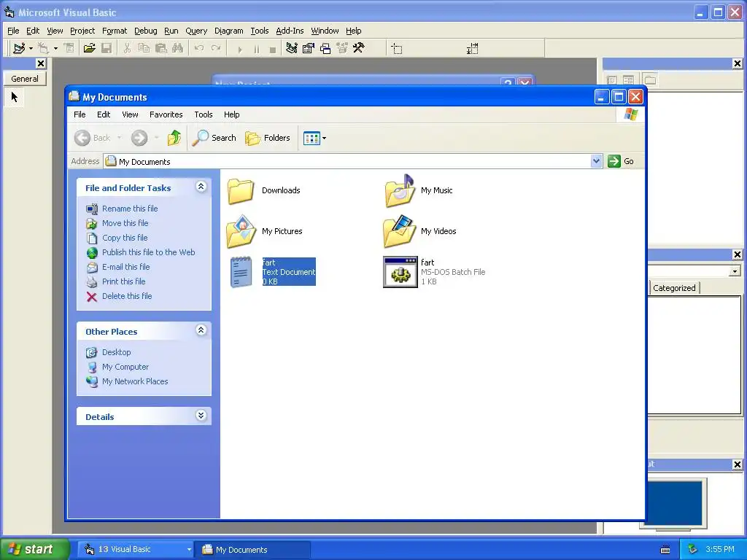Click the End stop square icon
This screenshot has height=560, width=747.
click(x=273, y=49)
